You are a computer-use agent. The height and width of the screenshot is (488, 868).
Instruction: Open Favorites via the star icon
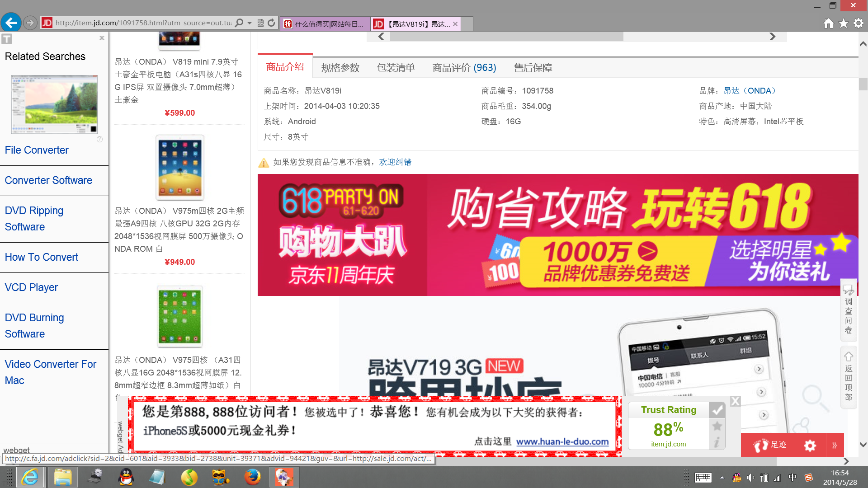pos(844,23)
